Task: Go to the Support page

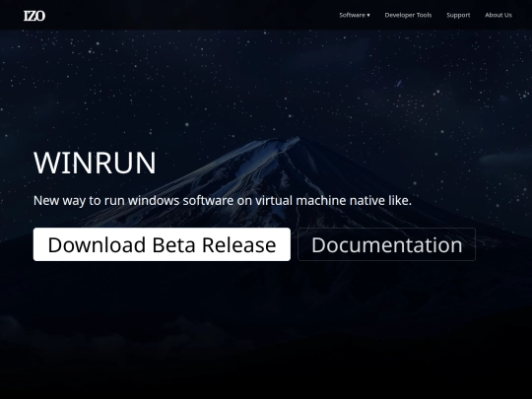Action: 458,15
